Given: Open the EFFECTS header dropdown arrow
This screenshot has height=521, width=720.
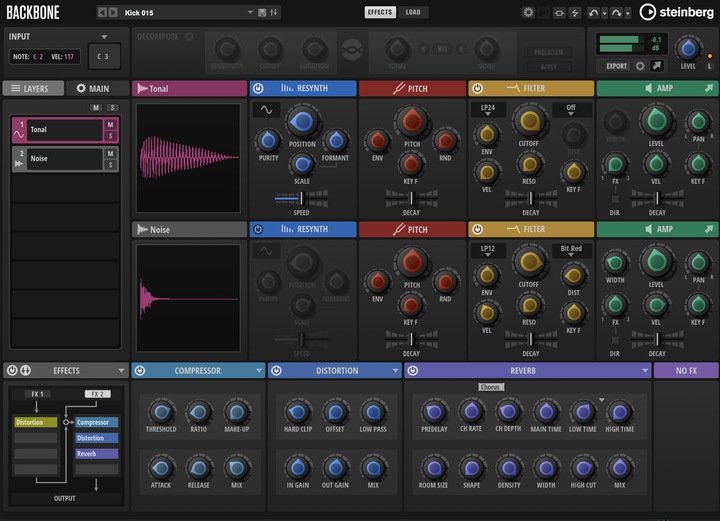Looking at the screenshot, I should click(x=121, y=370).
